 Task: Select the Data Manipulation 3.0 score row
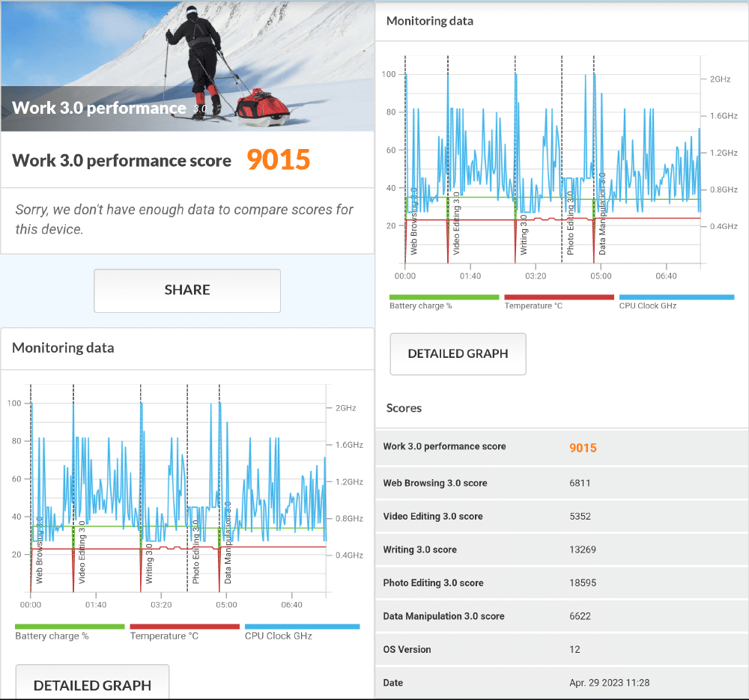[x=562, y=616]
